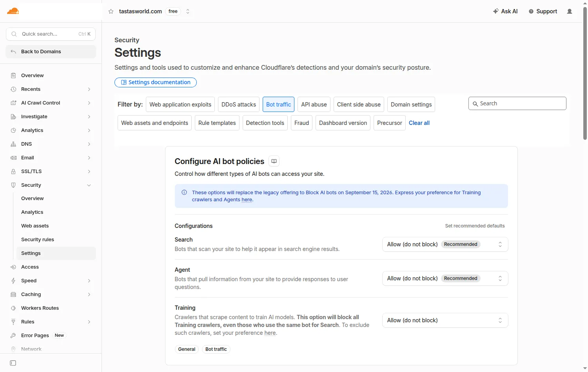Expand the DNS section
The height and width of the screenshot is (372, 588).
89,144
